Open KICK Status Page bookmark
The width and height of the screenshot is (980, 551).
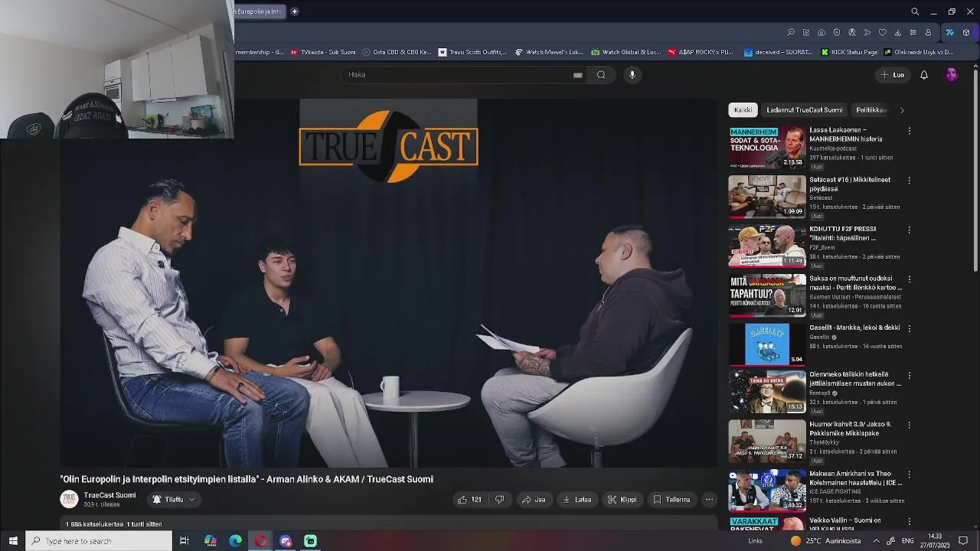point(850,52)
